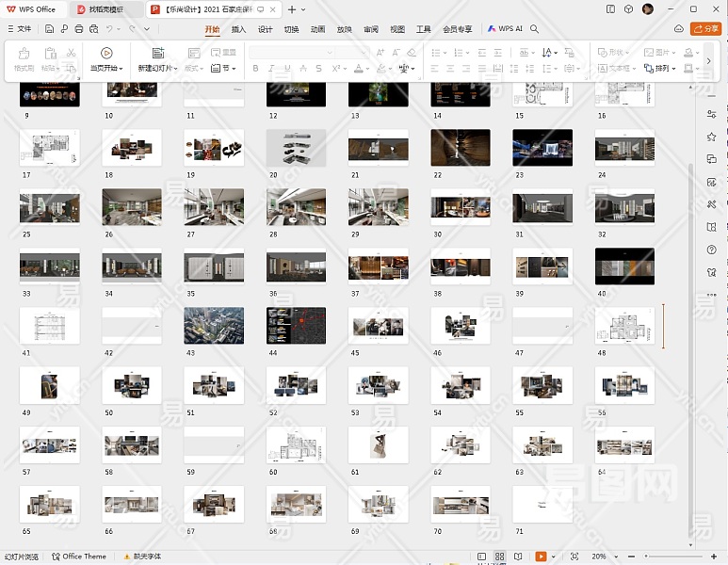Image resolution: width=728 pixels, height=565 pixels.
Task: Click the search magnifier icon in ribbon
Action: point(535,29)
